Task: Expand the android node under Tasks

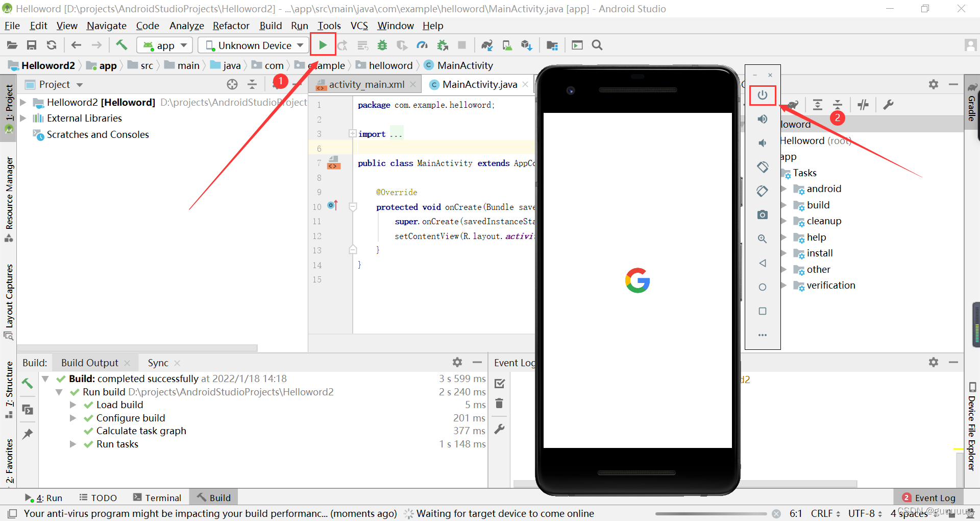Action: pos(785,188)
